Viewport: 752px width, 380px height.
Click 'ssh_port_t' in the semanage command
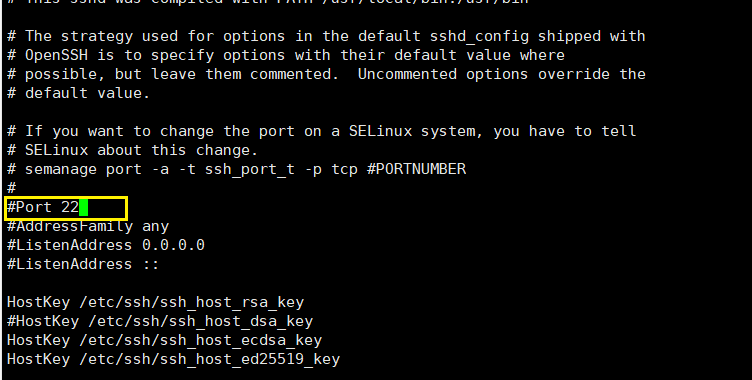[250, 170]
